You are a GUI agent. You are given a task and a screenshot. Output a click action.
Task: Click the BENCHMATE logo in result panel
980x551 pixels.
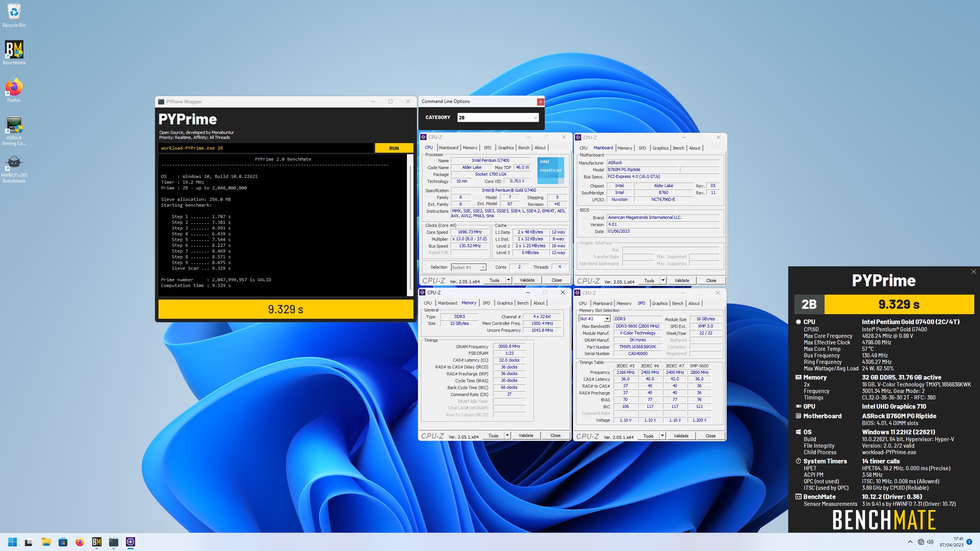pos(884,520)
